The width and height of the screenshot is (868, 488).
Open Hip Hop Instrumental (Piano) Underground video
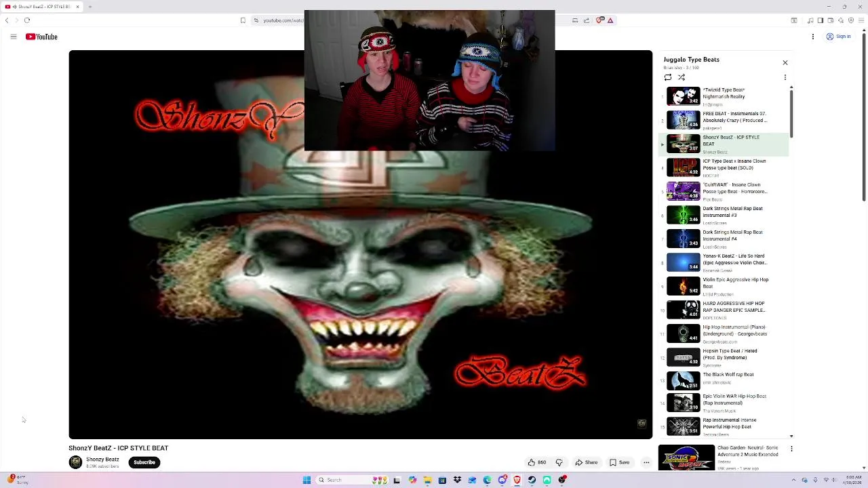[x=724, y=333]
